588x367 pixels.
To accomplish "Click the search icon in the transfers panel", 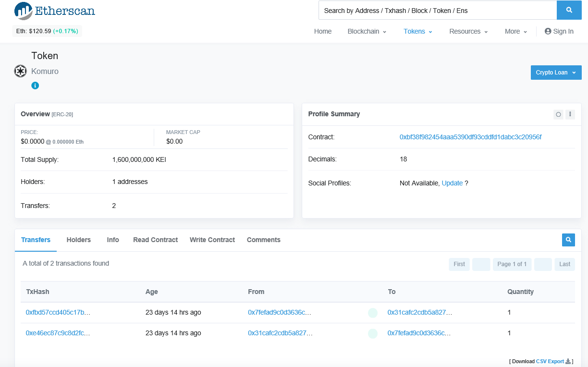I will (568, 240).
